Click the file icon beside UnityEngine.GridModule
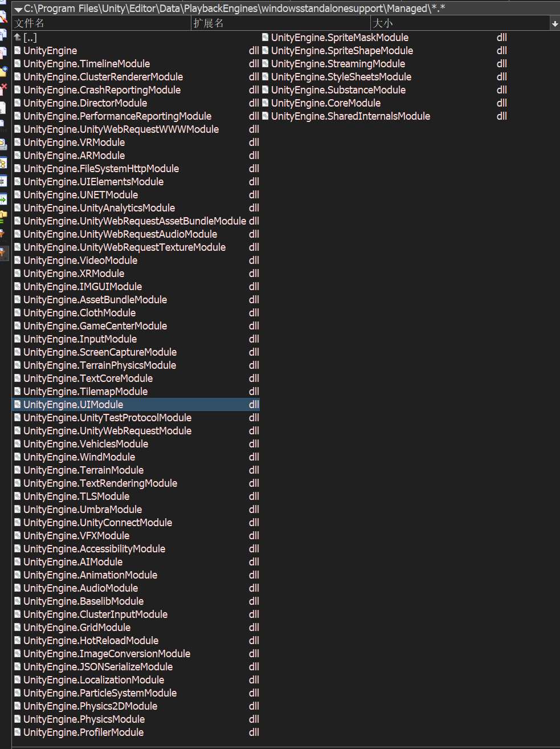This screenshot has height=749, width=560. click(x=18, y=627)
